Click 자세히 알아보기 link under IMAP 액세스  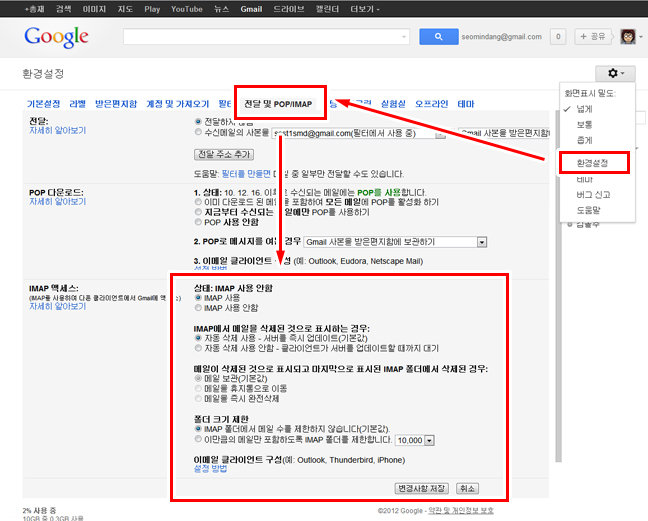[57, 306]
